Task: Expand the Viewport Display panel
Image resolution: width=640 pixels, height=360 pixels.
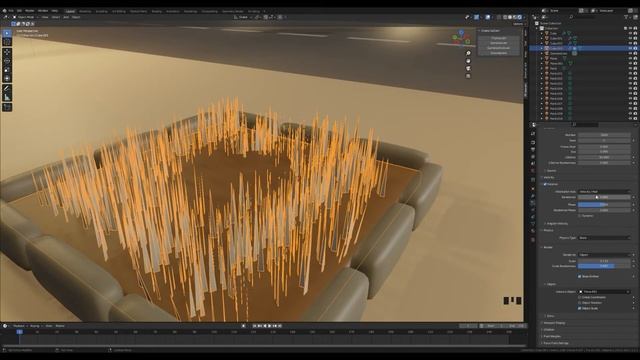Action: 554,323
